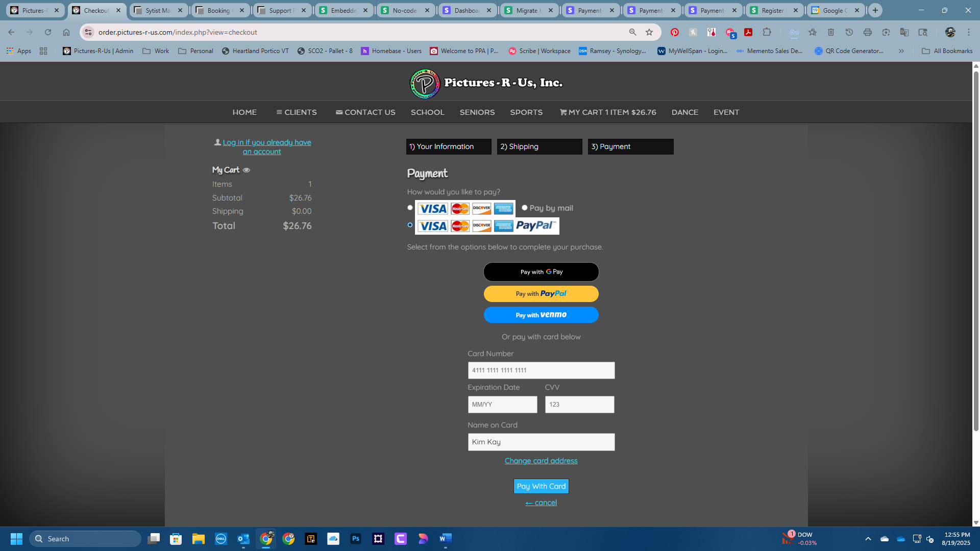Select the credit card and PayPal radio option
The image size is (980, 551).
tap(410, 225)
